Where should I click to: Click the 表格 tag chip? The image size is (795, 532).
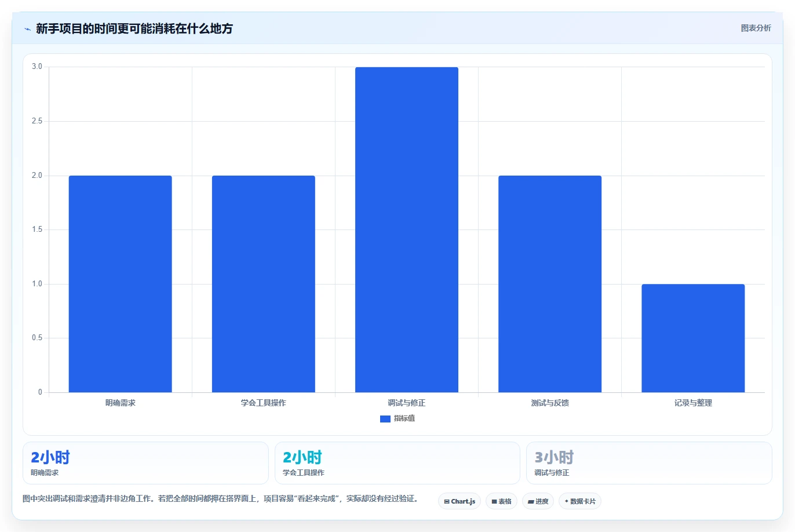click(x=501, y=501)
